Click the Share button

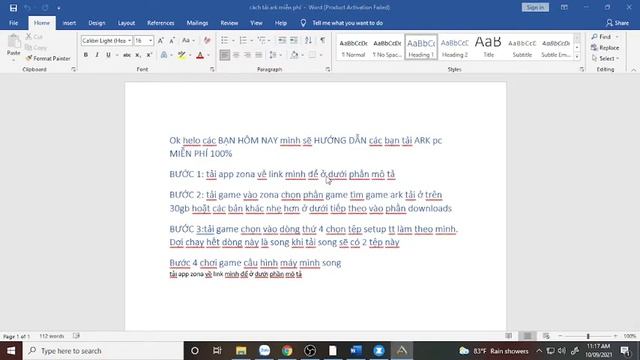(x=617, y=23)
